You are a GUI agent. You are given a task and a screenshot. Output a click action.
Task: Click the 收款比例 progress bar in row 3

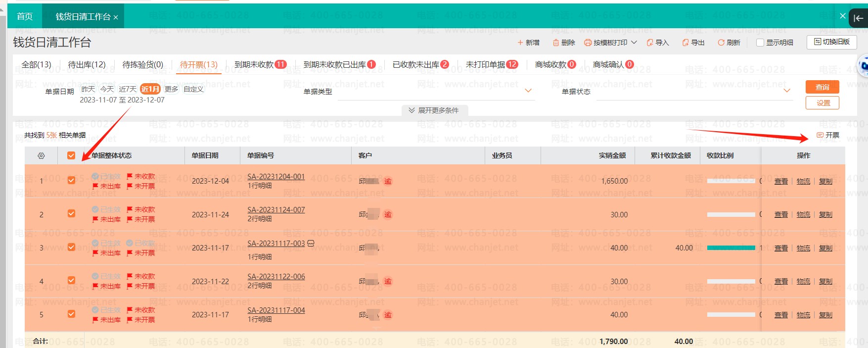point(731,248)
